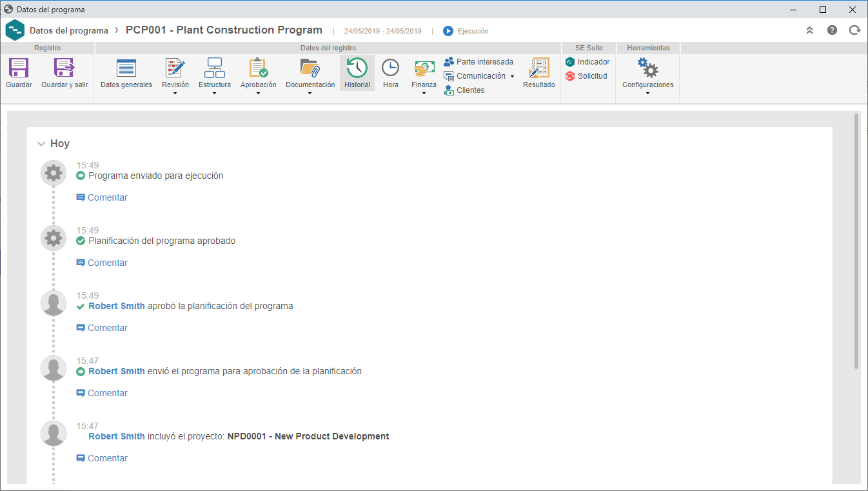This screenshot has height=491, width=868.
Task: Click user avatar beside 'aprobó la planificación'
Action: coord(54,303)
